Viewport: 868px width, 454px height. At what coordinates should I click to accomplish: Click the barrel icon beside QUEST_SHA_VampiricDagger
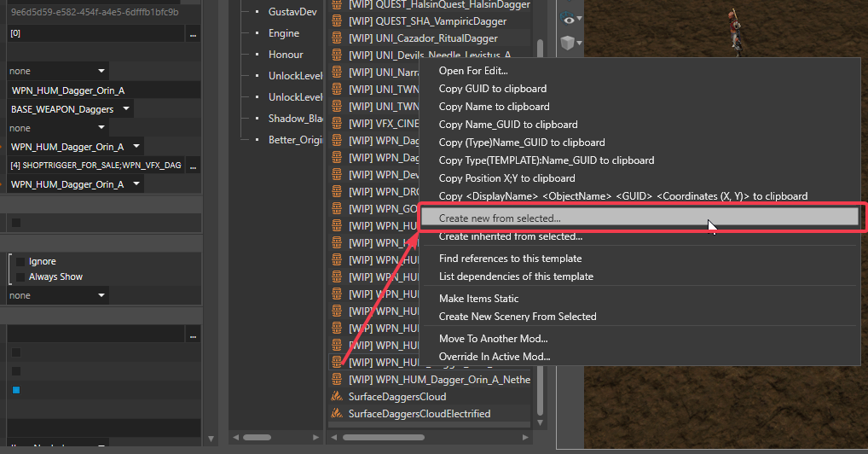(338, 21)
